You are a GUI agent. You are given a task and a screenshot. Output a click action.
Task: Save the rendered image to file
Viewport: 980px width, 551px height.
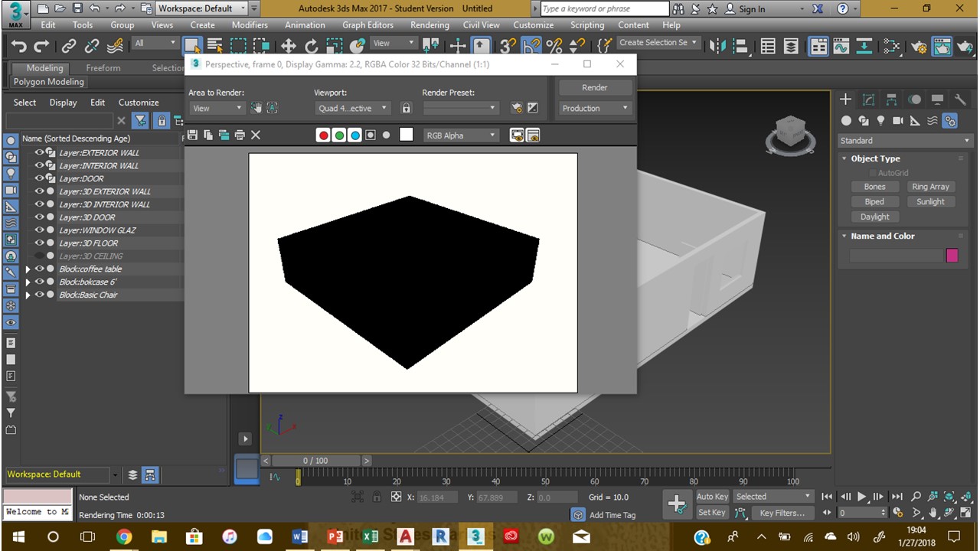tap(191, 135)
